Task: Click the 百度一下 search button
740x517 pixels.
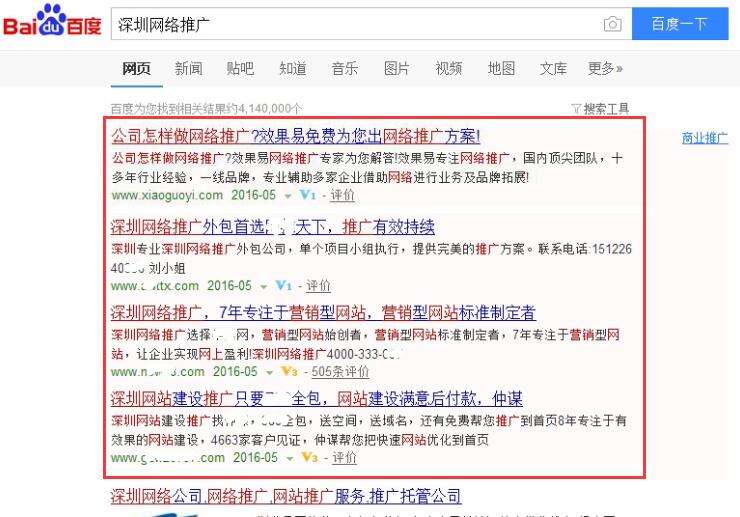Action: (680, 24)
